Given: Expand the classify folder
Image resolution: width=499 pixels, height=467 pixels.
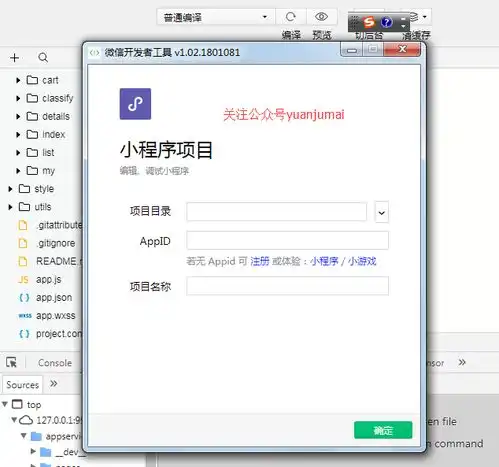Looking at the screenshot, I should point(18,98).
